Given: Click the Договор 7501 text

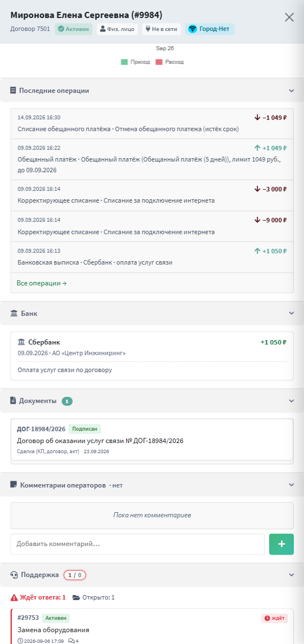Looking at the screenshot, I should coord(30,29).
